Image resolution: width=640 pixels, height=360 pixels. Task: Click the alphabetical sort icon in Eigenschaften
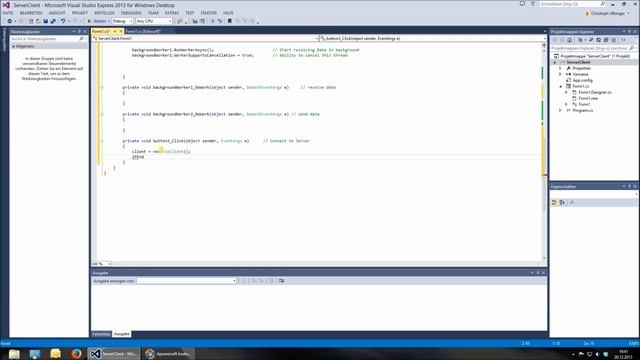562,202
